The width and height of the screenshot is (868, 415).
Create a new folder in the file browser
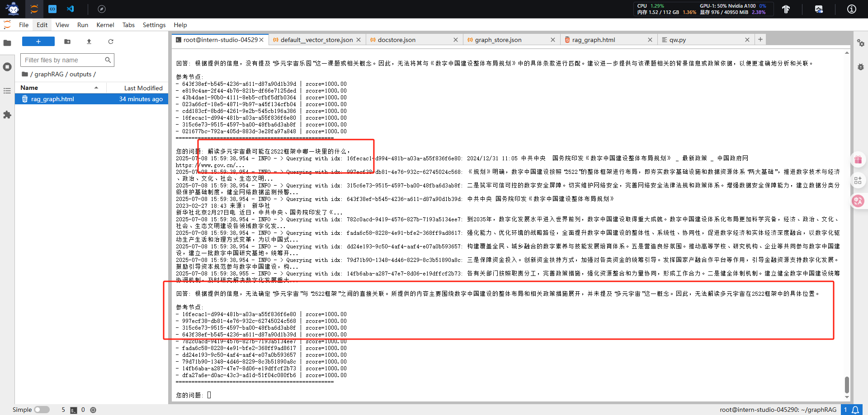[x=67, y=42]
